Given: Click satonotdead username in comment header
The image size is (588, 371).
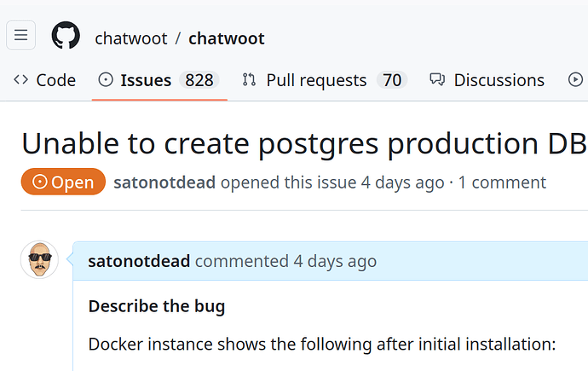Looking at the screenshot, I should (139, 261).
